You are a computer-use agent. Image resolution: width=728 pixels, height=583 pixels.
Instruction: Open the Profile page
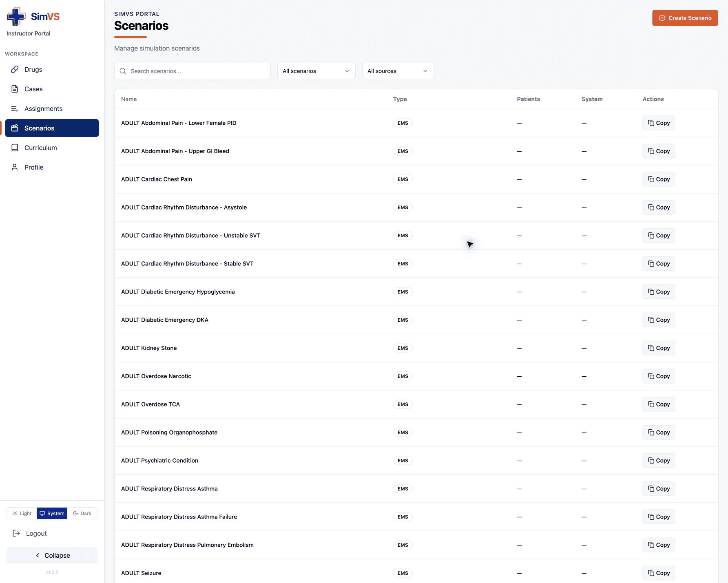pos(52,167)
